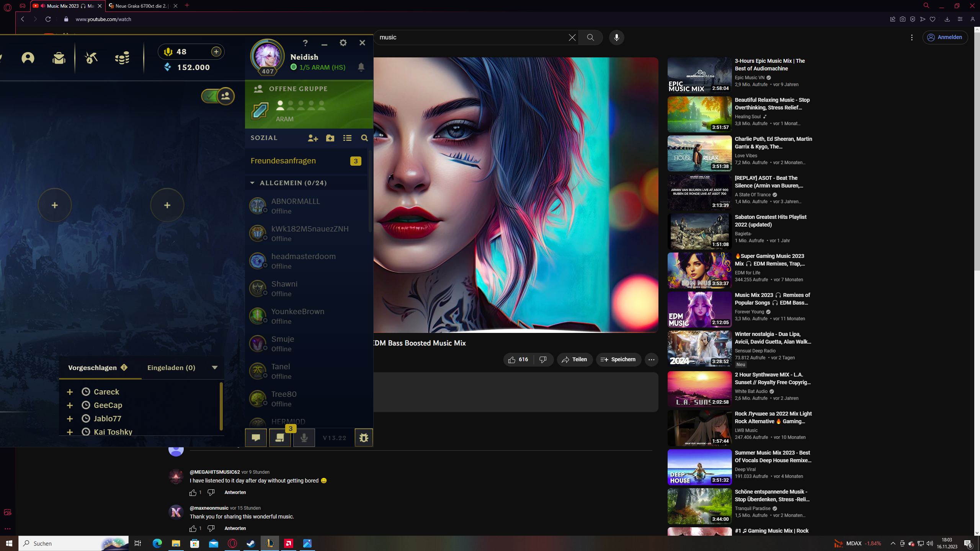Open the dropdown arrow beside Eingeladen
980x551 pixels.
click(215, 368)
